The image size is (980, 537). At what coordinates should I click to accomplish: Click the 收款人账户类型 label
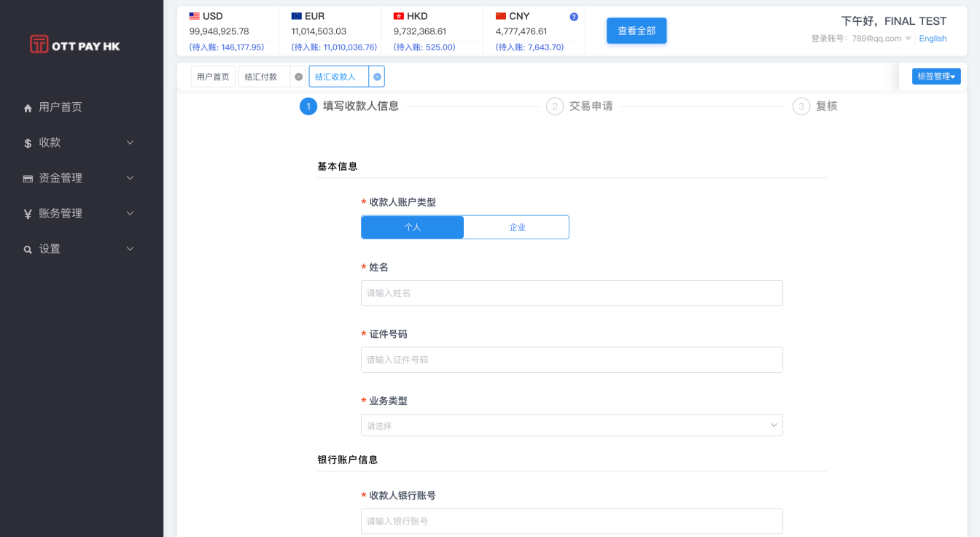(x=402, y=202)
